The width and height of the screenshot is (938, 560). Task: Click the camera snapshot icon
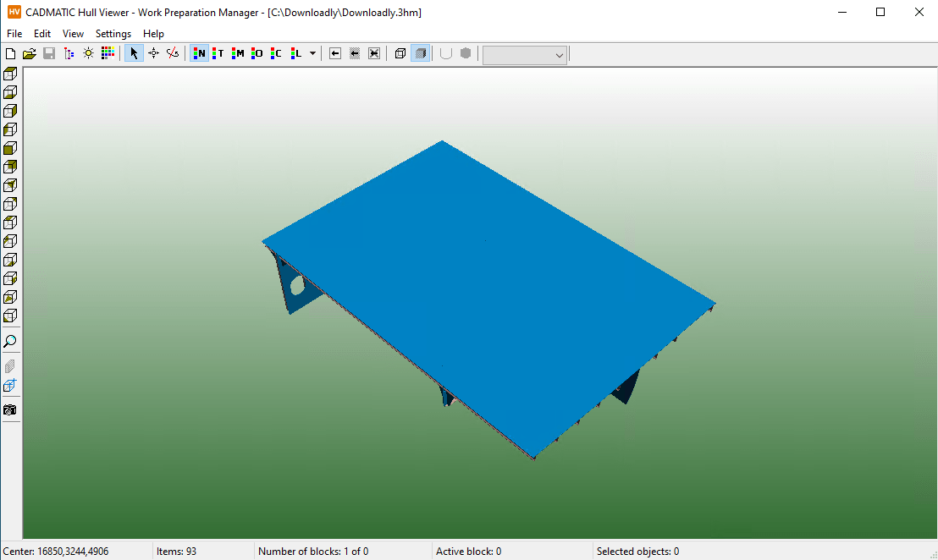click(10, 410)
